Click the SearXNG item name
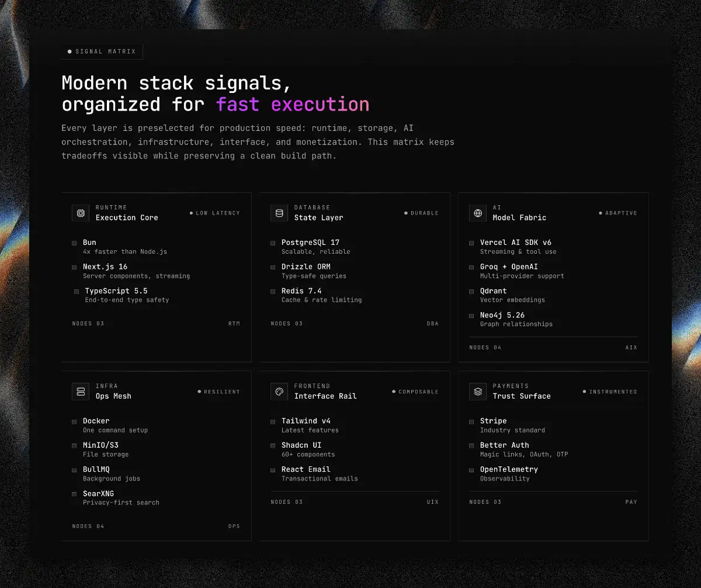701x588 pixels. click(x=98, y=494)
